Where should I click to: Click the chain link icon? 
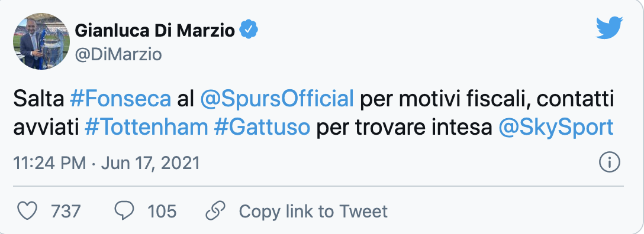[x=215, y=211]
